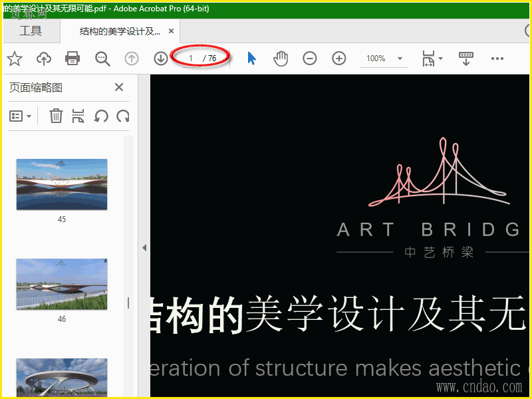Select page 45 thumbnail

(x=62, y=184)
